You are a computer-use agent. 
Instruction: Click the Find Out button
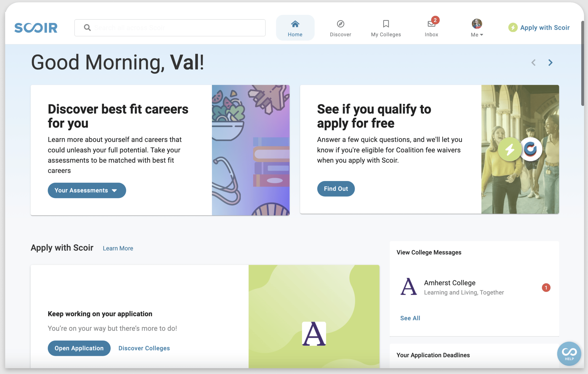click(x=336, y=189)
